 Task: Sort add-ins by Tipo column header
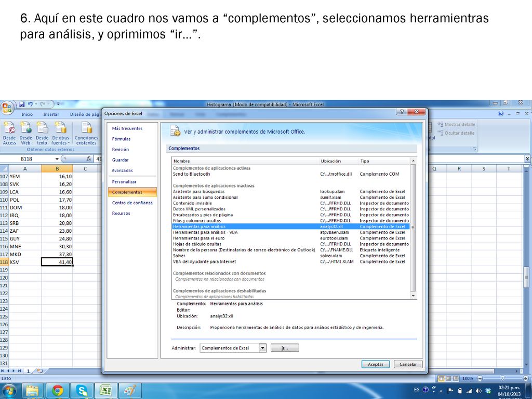tap(384, 161)
